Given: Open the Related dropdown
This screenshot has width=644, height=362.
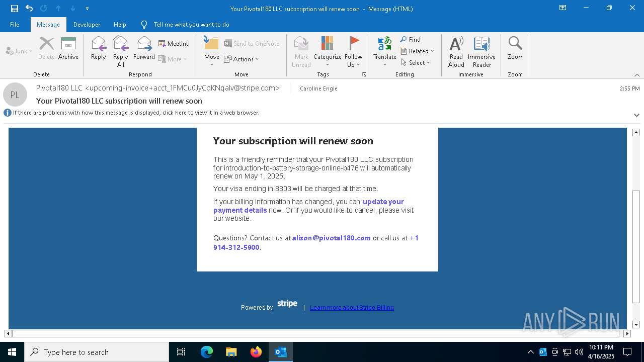Looking at the screenshot, I should tap(417, 51).
